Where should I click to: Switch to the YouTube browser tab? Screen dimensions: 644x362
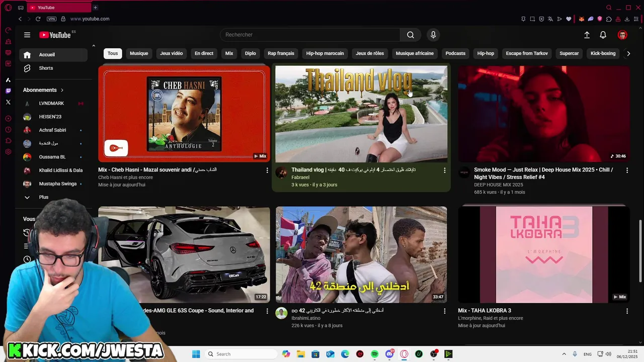coord(58,8)
